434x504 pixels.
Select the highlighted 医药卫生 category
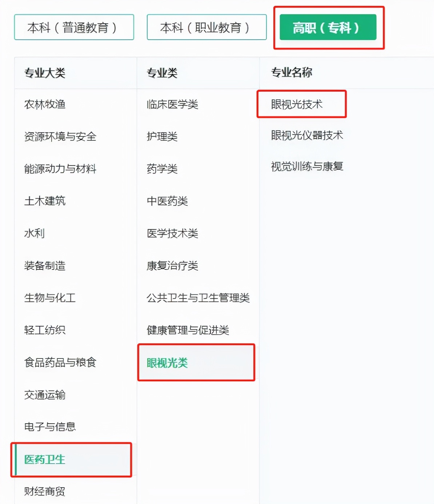(45, 460)
